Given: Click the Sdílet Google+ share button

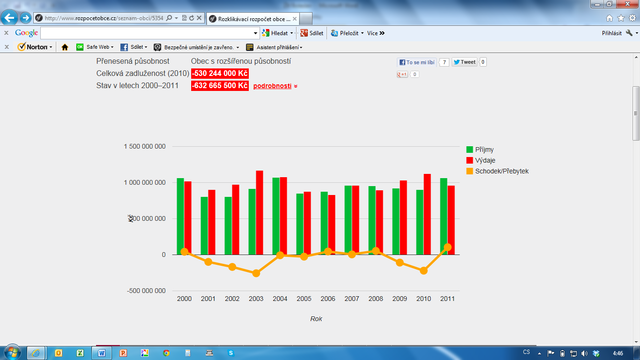Looking at the screenshot, I should (x=312, y=33).
